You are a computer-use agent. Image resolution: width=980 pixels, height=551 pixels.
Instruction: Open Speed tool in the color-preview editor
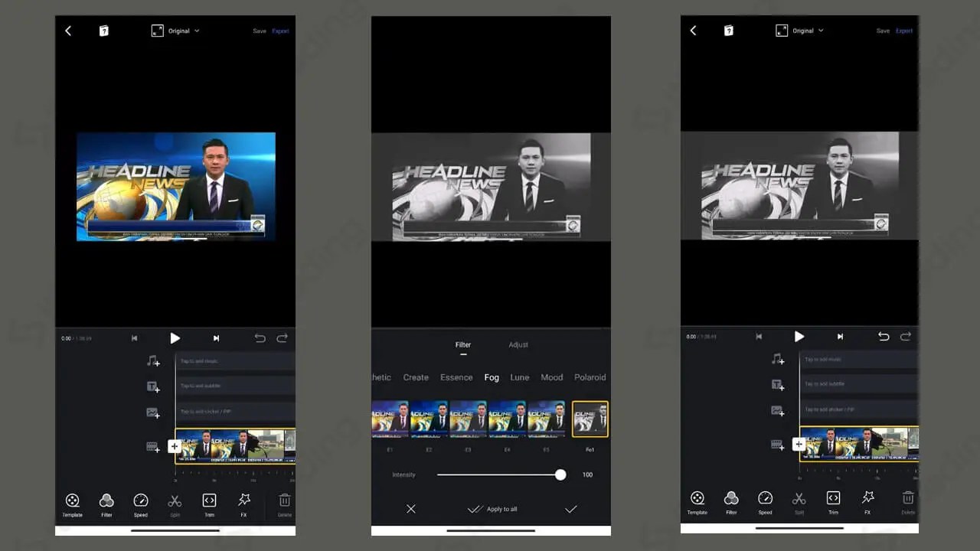(x=141, y=504)
